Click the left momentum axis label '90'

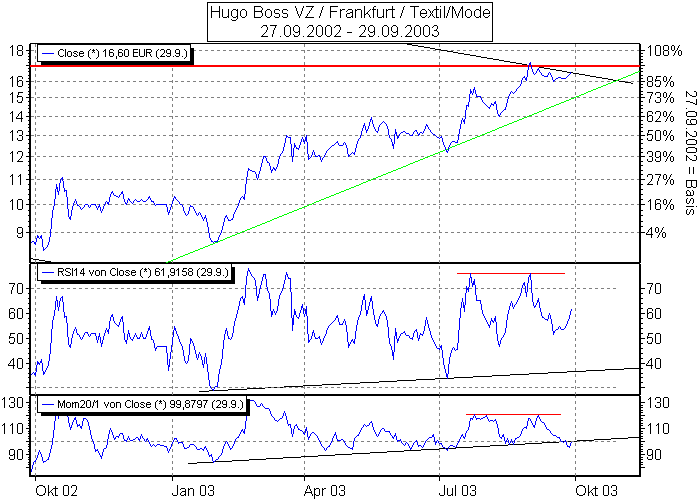click(17, 454)
